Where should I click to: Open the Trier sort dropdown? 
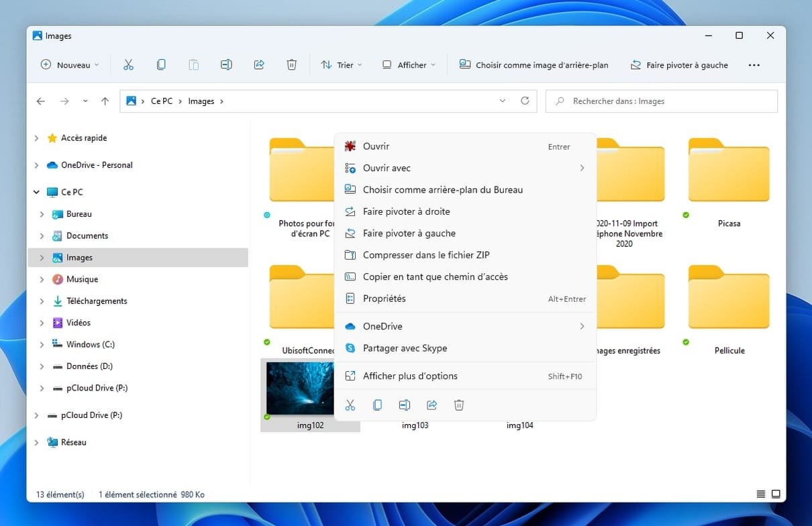(341, 65)
